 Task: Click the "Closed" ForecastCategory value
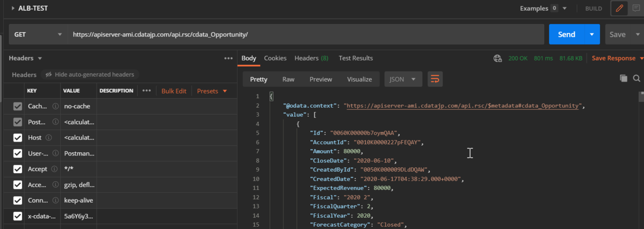pos(392,224)
